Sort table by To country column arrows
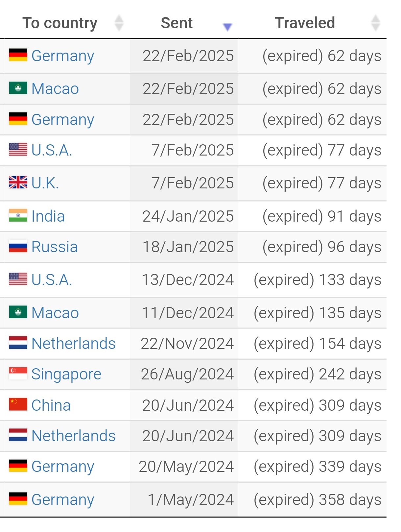 (119, 23)
